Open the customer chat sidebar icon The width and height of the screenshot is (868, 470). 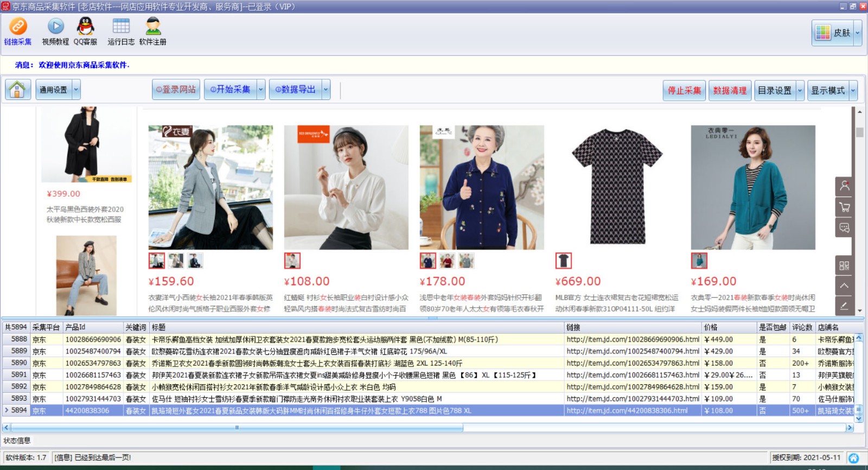tap(844, 227)
